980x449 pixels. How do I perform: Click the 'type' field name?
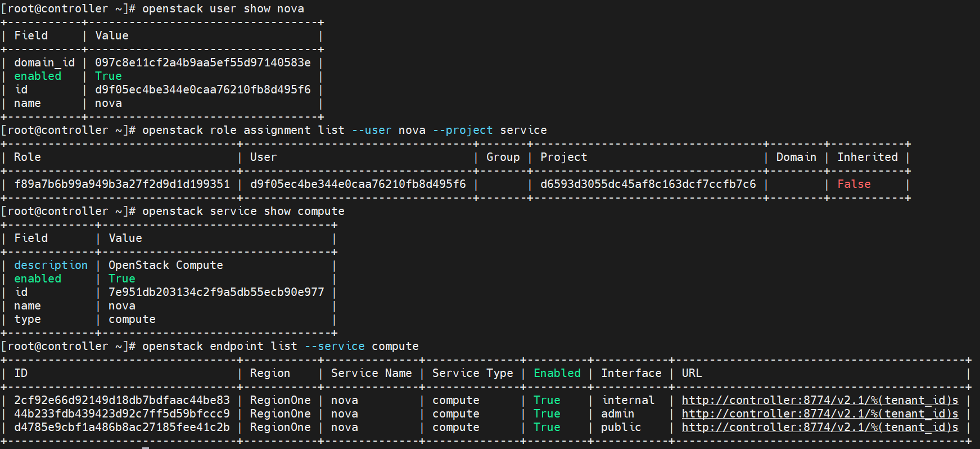coord(28,319)
